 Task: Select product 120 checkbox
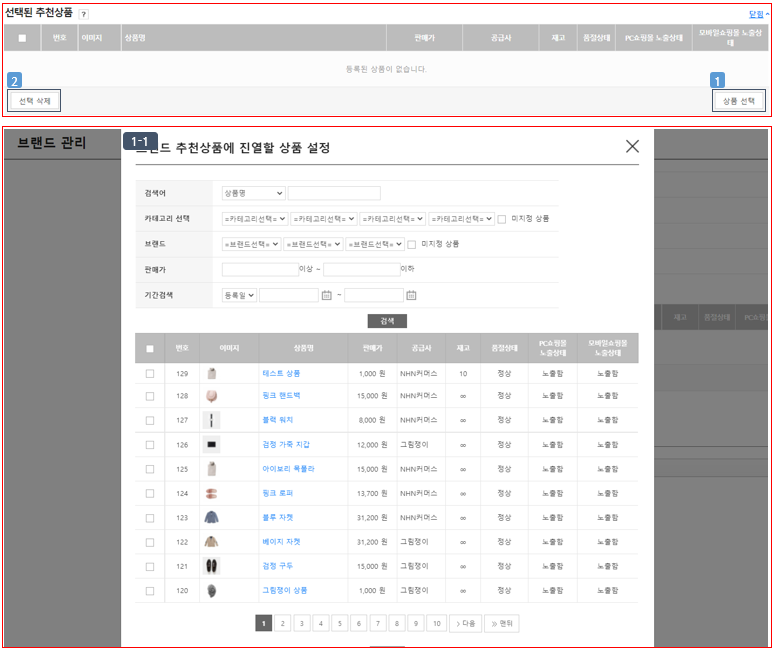pos(150,591)
